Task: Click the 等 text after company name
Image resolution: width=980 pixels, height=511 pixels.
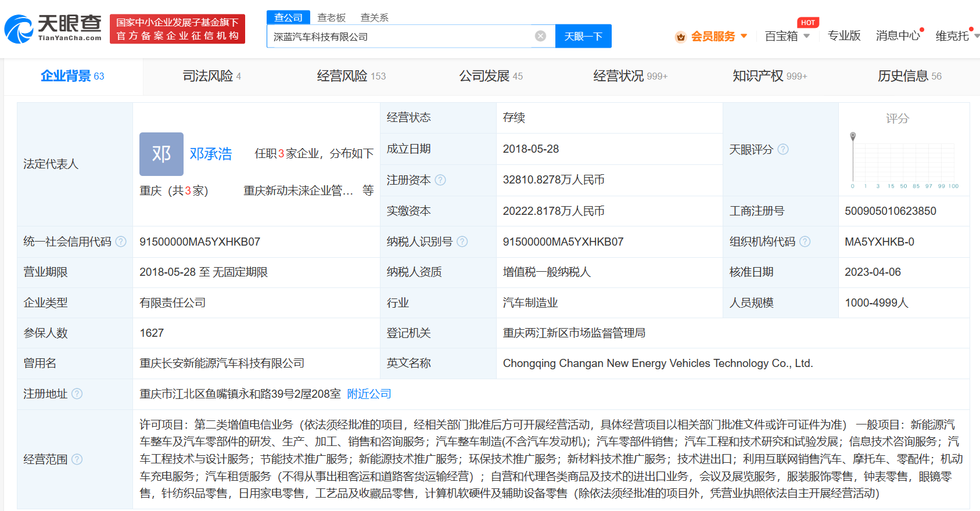Action: [368, 190]
